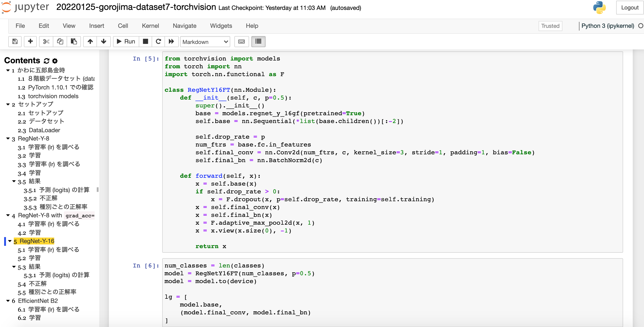Interrupt the kernel with the stop square

coord(145,42)
